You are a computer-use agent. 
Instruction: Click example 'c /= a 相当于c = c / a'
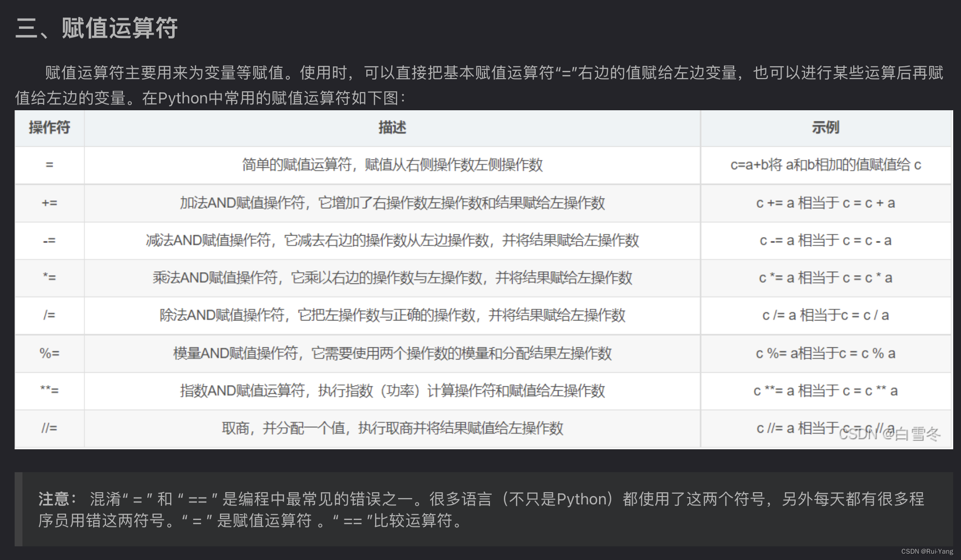click(x=825, y=315)
